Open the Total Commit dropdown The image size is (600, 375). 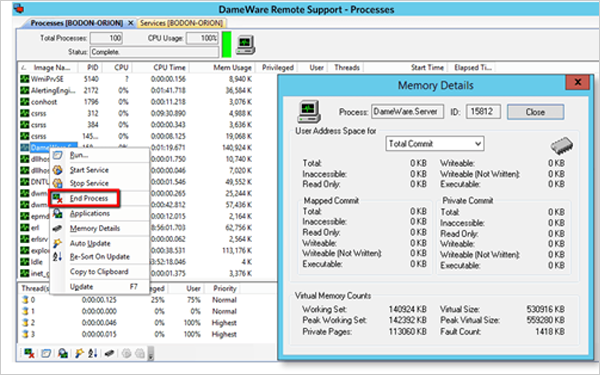[435, 144]
